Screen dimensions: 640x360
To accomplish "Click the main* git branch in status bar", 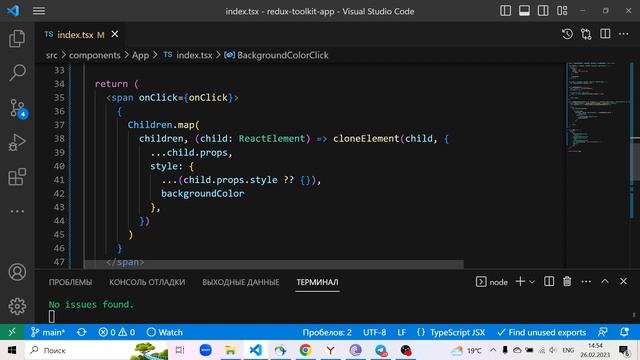I will pyautogui.click(x=48, y=332).
